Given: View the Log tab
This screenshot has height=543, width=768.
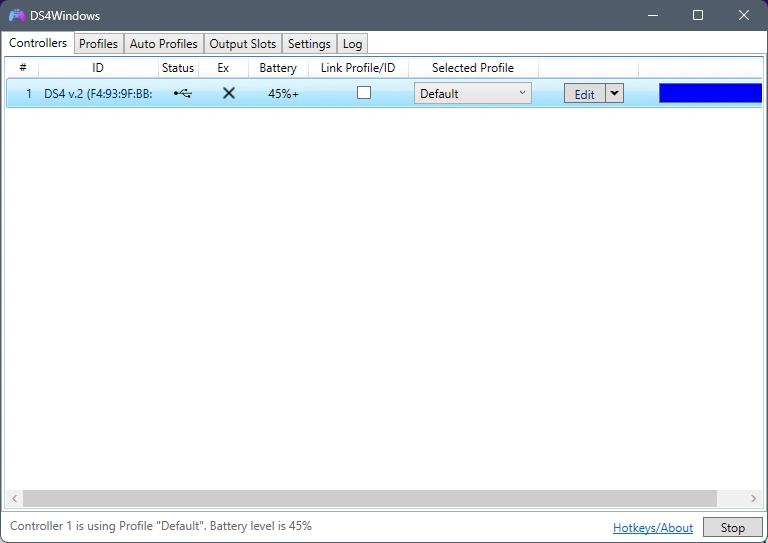Looking at the screenshot, I should pos(352,44).
